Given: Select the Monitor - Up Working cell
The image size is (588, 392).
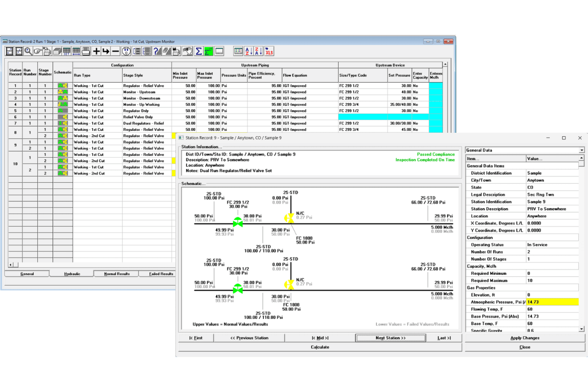Looking at the screenshot, I should (x=147, y=104).
